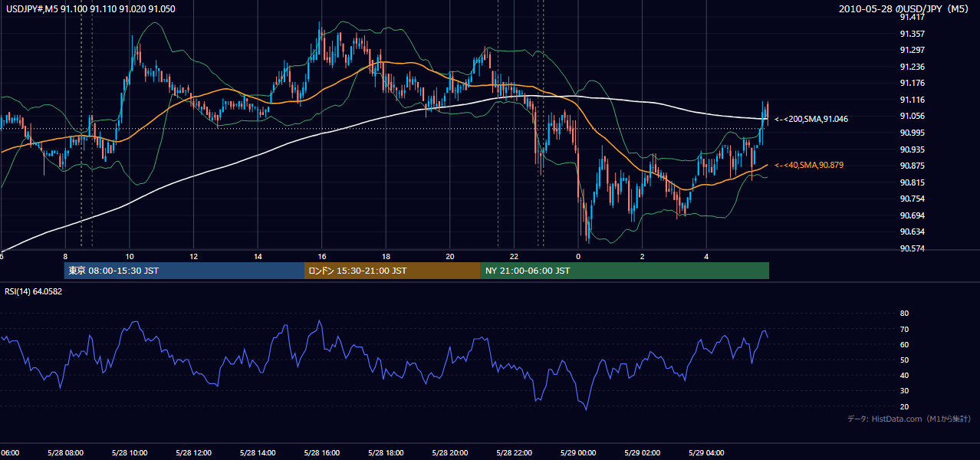Click the 5/29 02:00 date label
Viewport: 980px width, 460px height.
[x=643, y=452]
